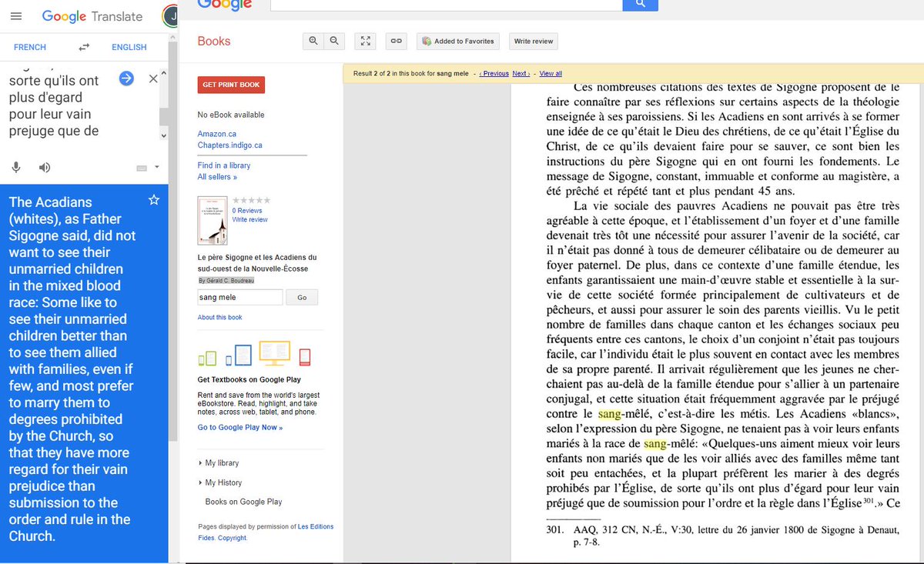This screenshot has height=564, width=924.
Task: Click Find in a library
Action: 223,165
